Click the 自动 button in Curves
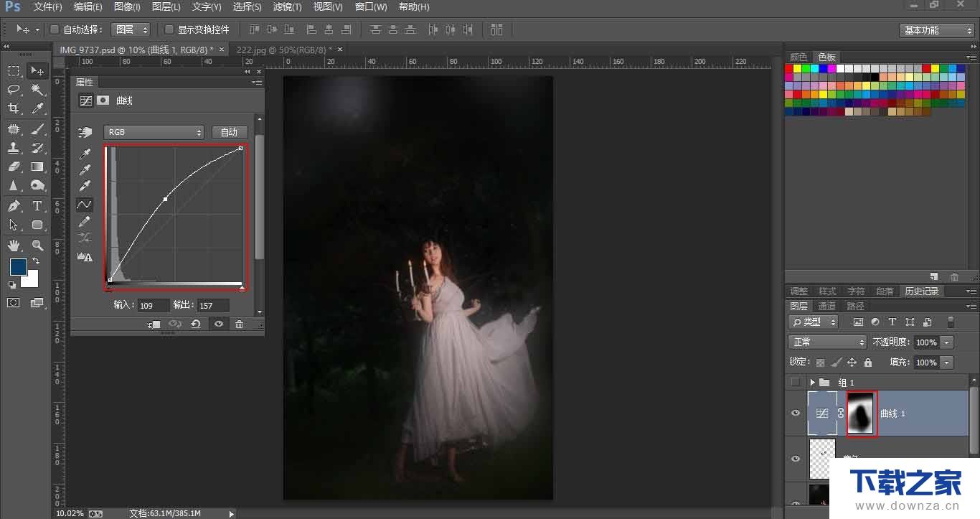 tap(230, 132)
